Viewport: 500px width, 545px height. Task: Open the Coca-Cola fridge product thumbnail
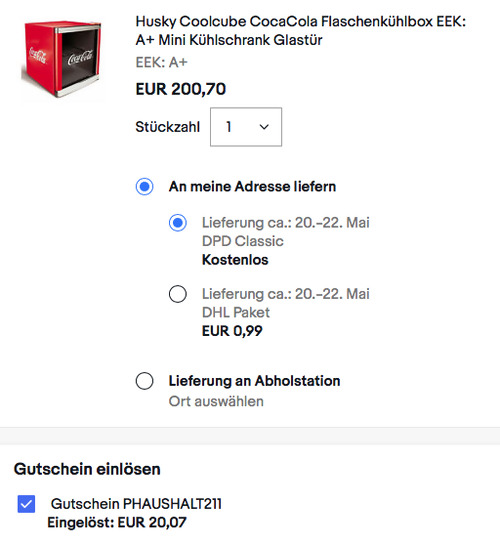[x=61, y=59]
